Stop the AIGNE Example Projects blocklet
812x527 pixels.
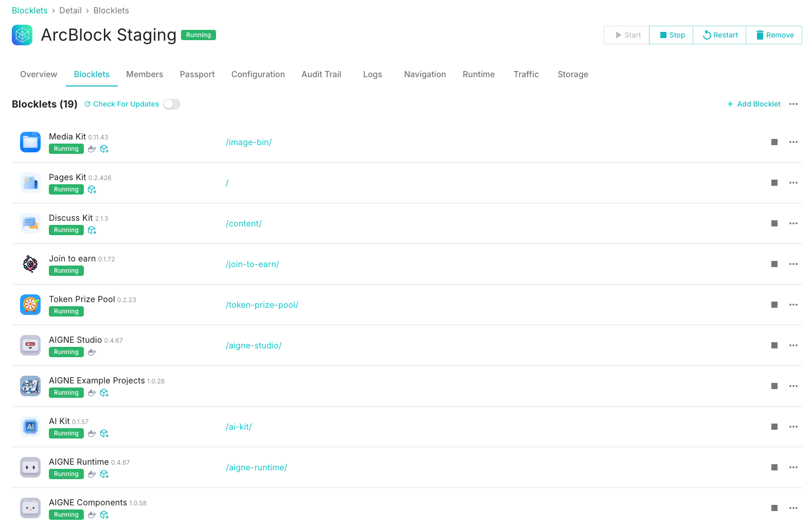pyautogui.click(x=774, y=386)
